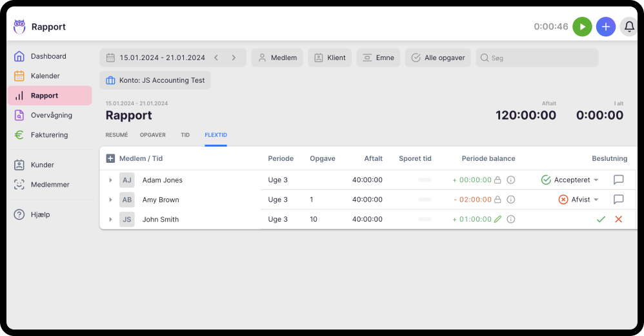Select the FLEXTID tab
This screenshot has width=644, height=336.
(x=216, y=135)
